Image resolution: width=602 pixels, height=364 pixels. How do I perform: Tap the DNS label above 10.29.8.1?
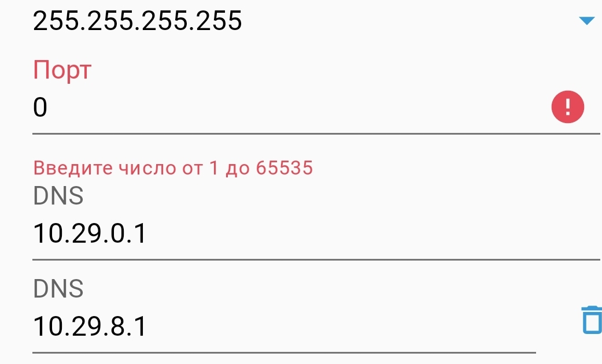[x=58, y=288]
